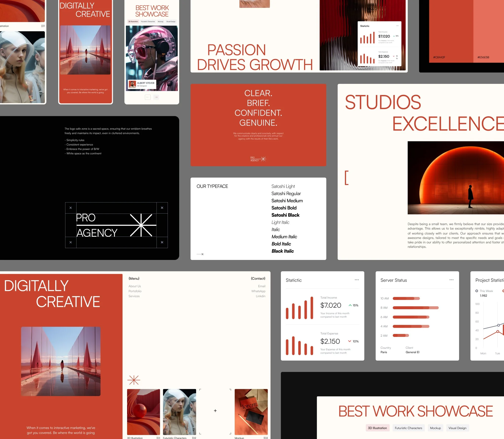The width and height of the screenshot is (504, 439).
Task: Click the Email contact link
Action: tap(262, 286)
